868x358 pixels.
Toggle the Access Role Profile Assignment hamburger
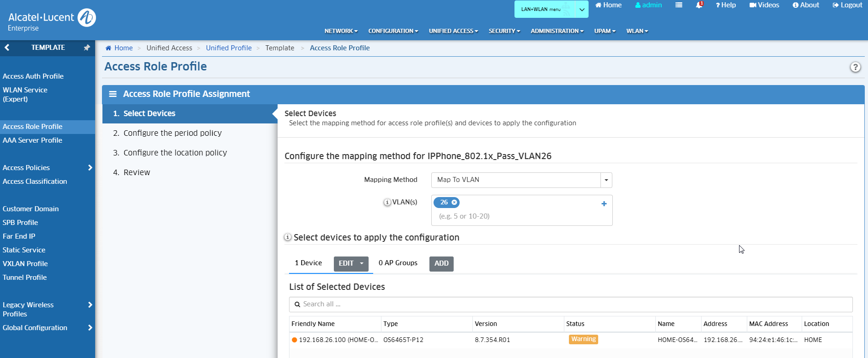[x=113, y=94]
